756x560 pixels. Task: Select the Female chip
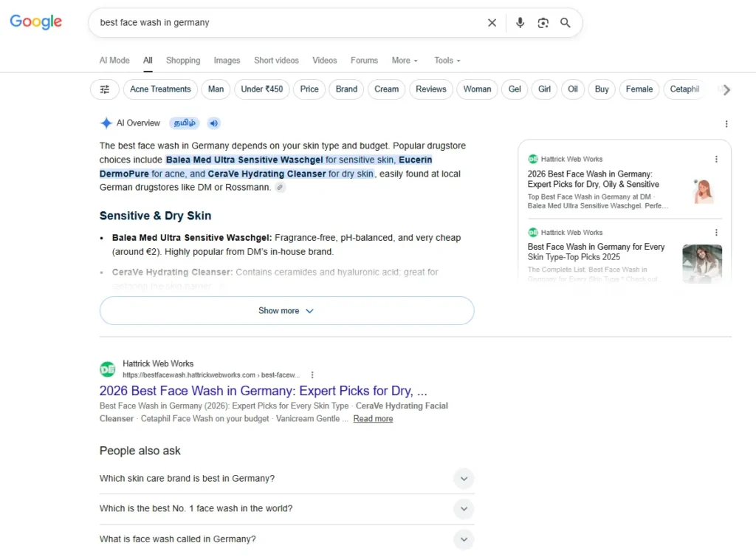[639, 89]
